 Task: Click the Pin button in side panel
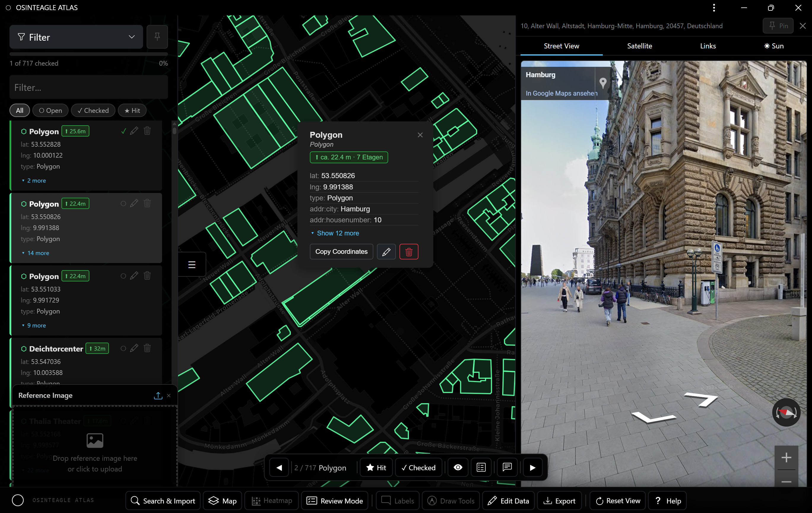pyautogui.click(x=778, y=26)
